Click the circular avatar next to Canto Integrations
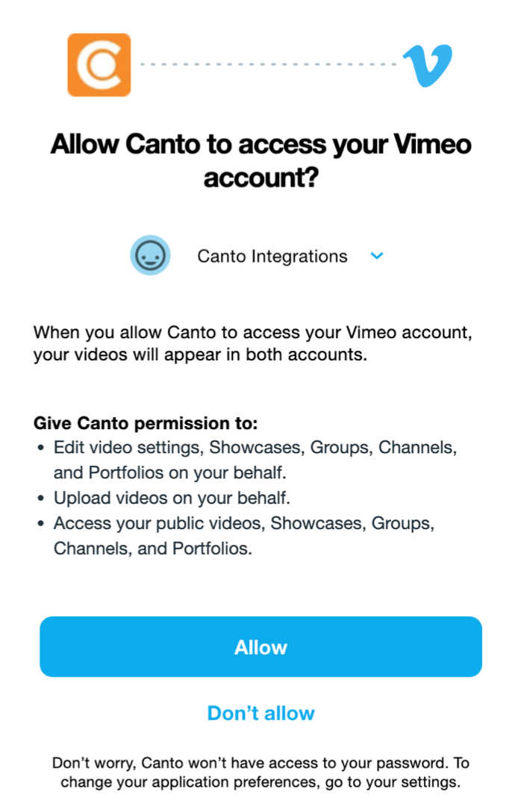This screenshot has width=518, height=812. (151, 255)
